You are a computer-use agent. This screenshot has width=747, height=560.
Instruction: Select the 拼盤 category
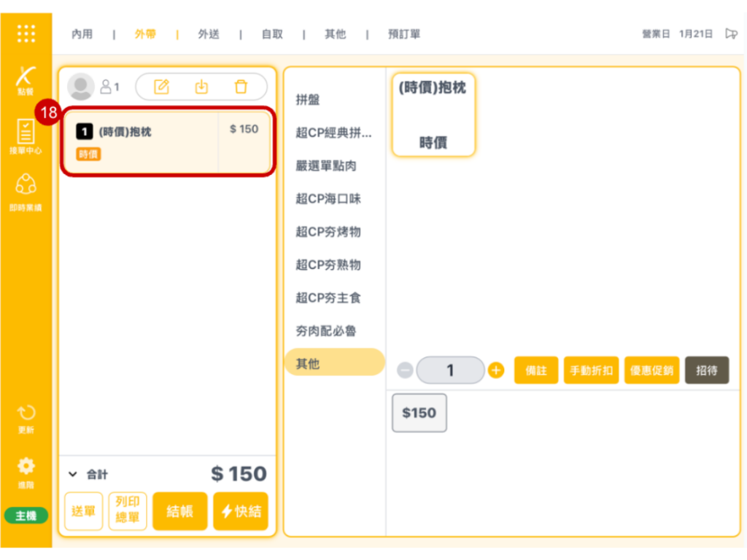tap(307, 100)
